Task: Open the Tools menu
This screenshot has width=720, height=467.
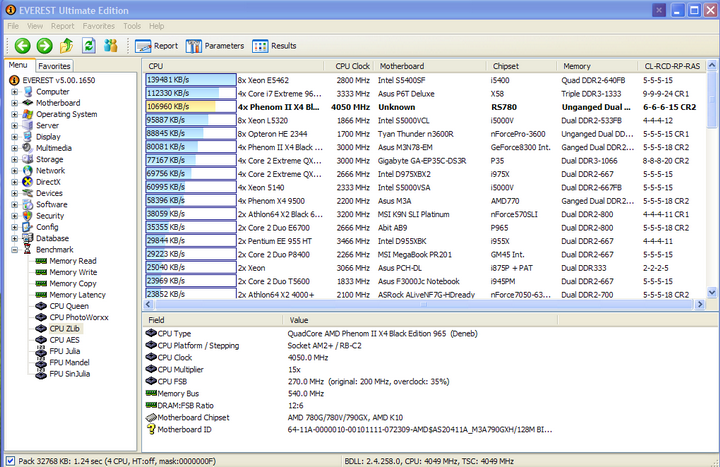Action: pos(132,26)
